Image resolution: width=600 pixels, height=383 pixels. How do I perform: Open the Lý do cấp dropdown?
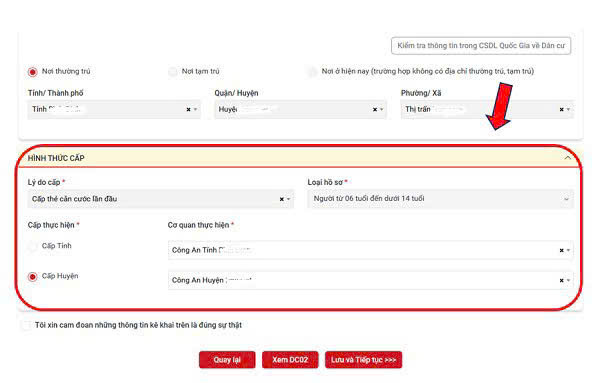161,199
